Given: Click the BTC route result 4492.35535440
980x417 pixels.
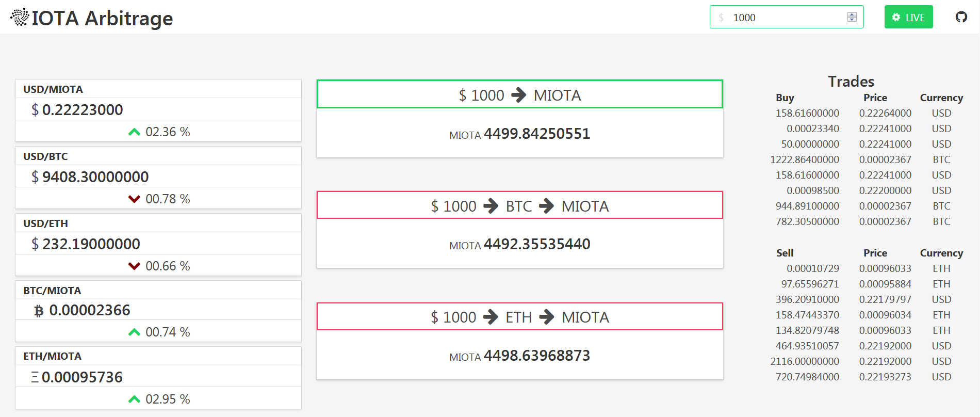Looking at the screenshot, I should point(536,244).
